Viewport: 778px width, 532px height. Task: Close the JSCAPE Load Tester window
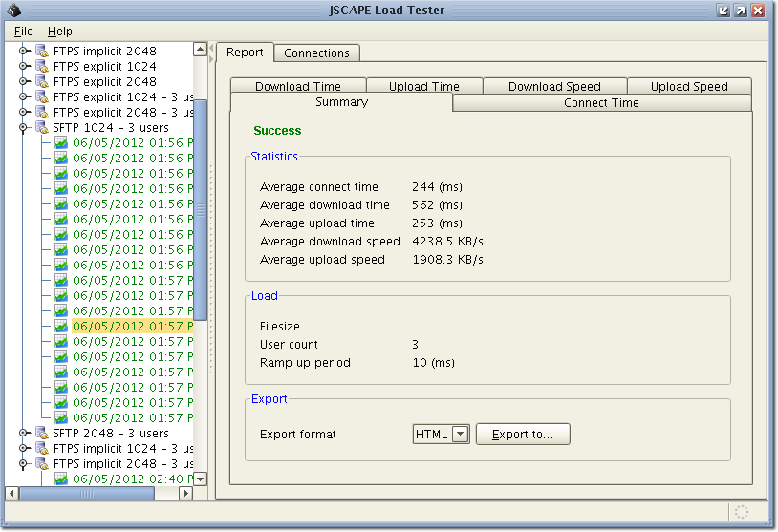click(x=758, y=11)
